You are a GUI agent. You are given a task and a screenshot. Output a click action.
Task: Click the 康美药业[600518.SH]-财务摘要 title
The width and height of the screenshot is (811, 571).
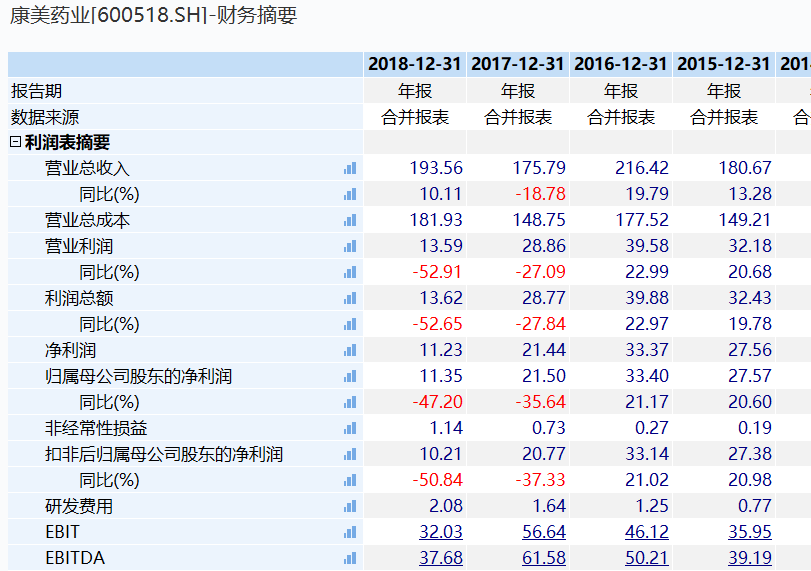pyautogui.click(x=153, y=15)
